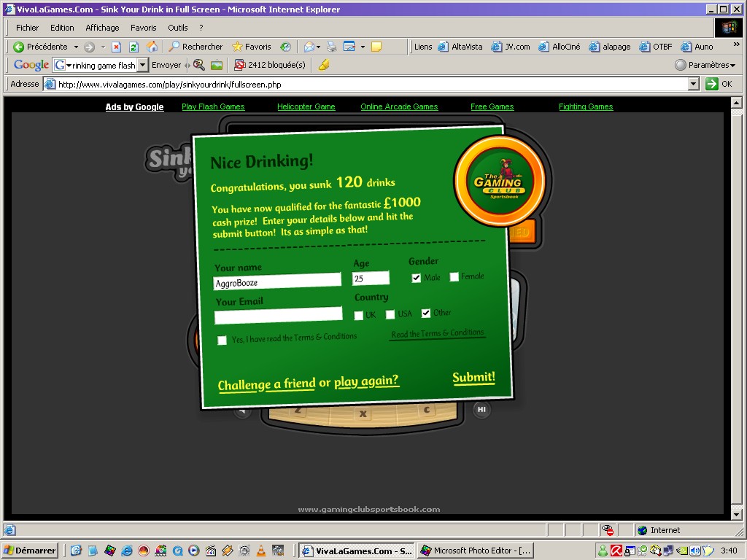Screen dimensions: 747x560
Task: Click the Print icon in toolbar
Action: [331, 47]
